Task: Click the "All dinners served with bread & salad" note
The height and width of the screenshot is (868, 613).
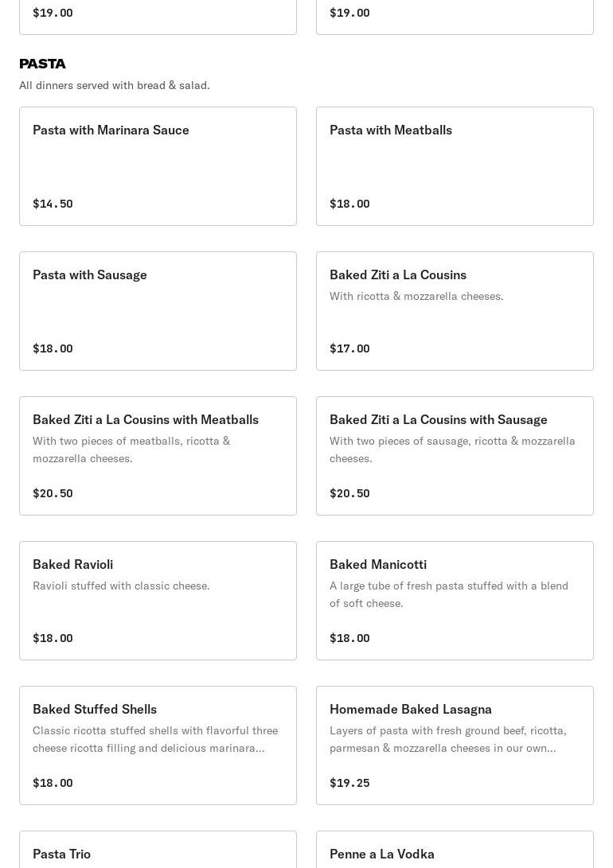Action: pyautogui.click(x=115, y=85)
